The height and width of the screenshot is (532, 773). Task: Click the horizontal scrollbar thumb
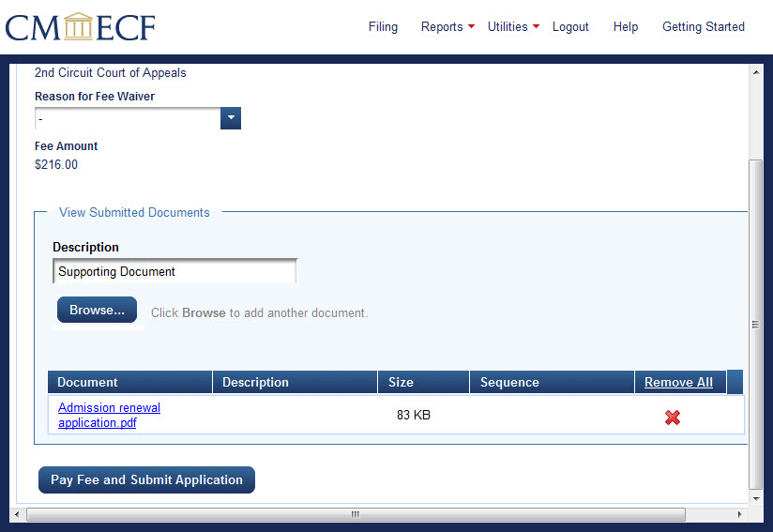pos(355,514)
